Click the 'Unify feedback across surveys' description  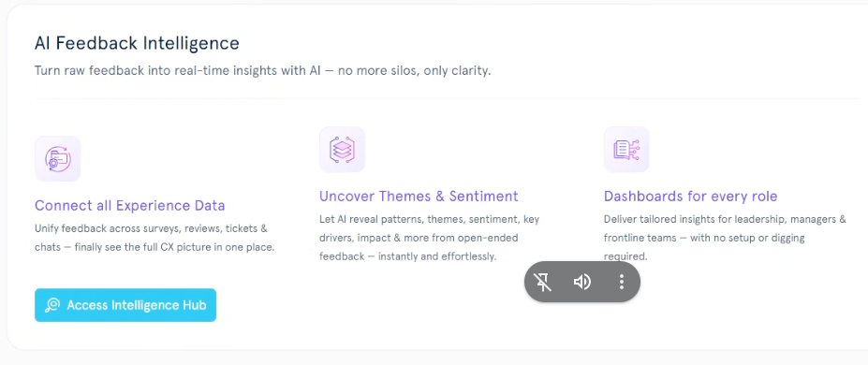pos(154,238)
